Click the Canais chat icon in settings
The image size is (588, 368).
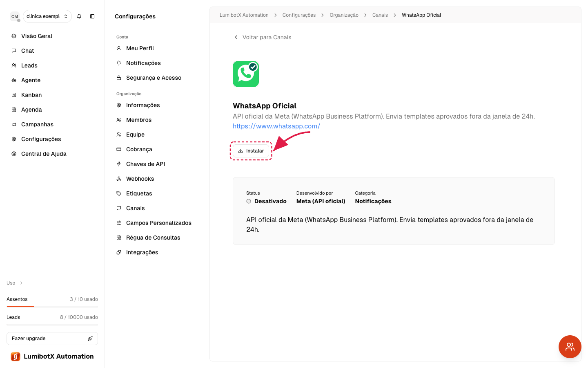click(x=119, y=208)
